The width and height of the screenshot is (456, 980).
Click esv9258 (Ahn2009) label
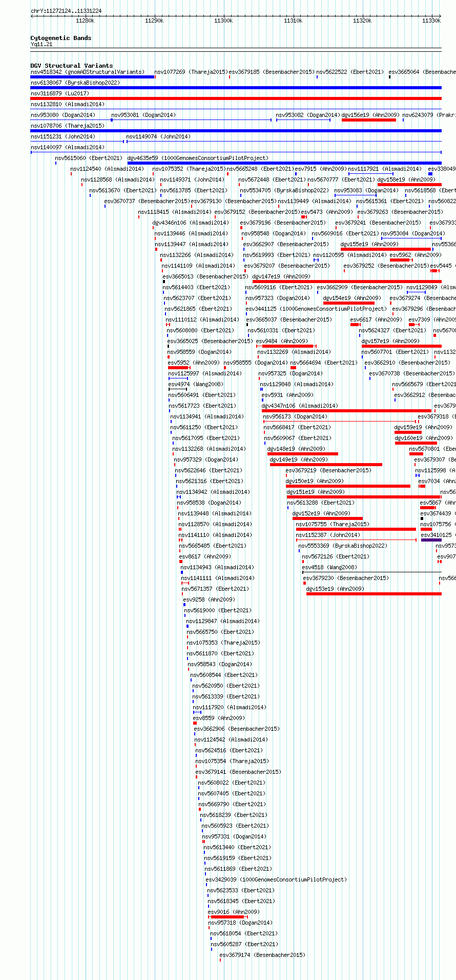point(209,599)
